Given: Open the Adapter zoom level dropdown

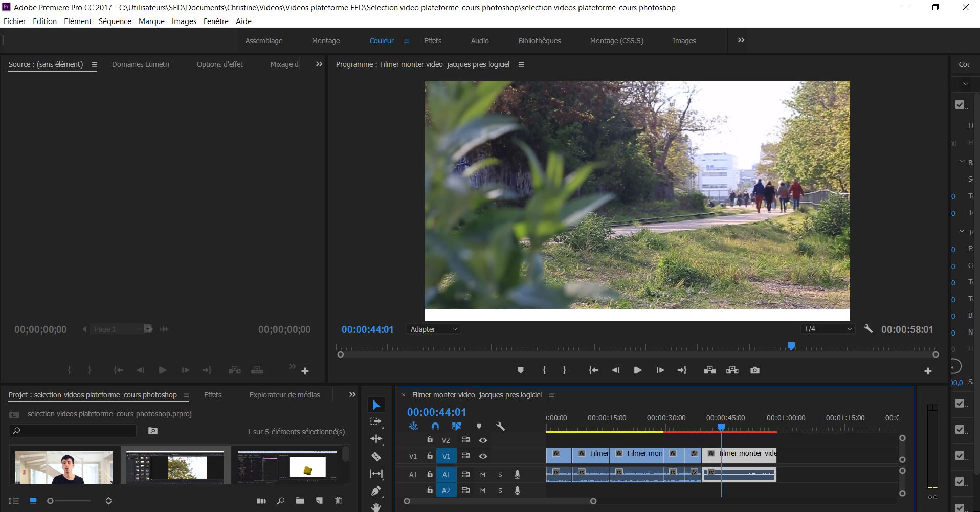Looking at the screenshot, I should (433, 329).
